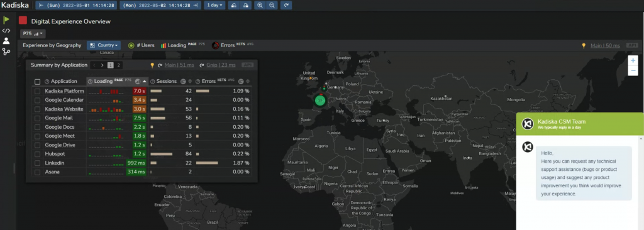This screenshot has width=644, height=230.
Task: Open the Main | 50 ms link
Action: pyautogui.click(x=605, y=46)
